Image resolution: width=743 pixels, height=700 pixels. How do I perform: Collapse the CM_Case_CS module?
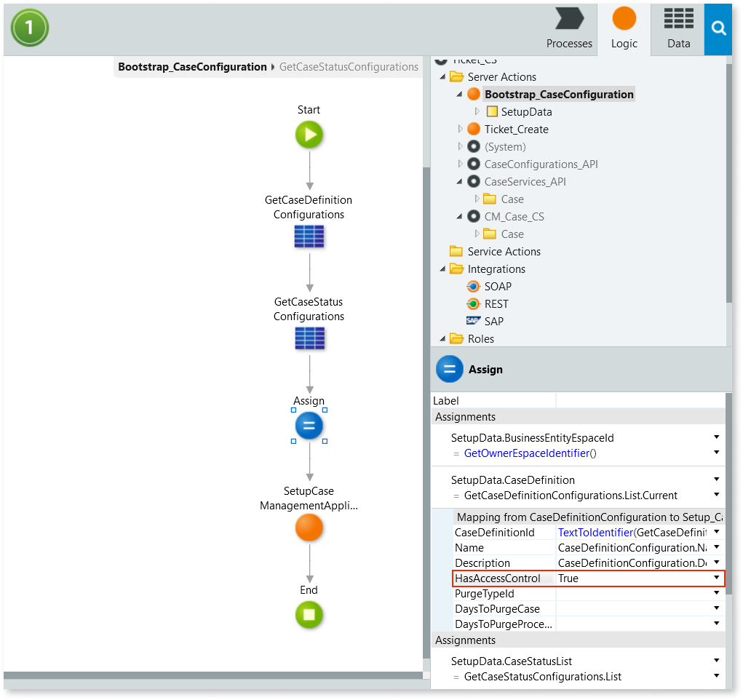pyautogui.click(x=459, y=217)
